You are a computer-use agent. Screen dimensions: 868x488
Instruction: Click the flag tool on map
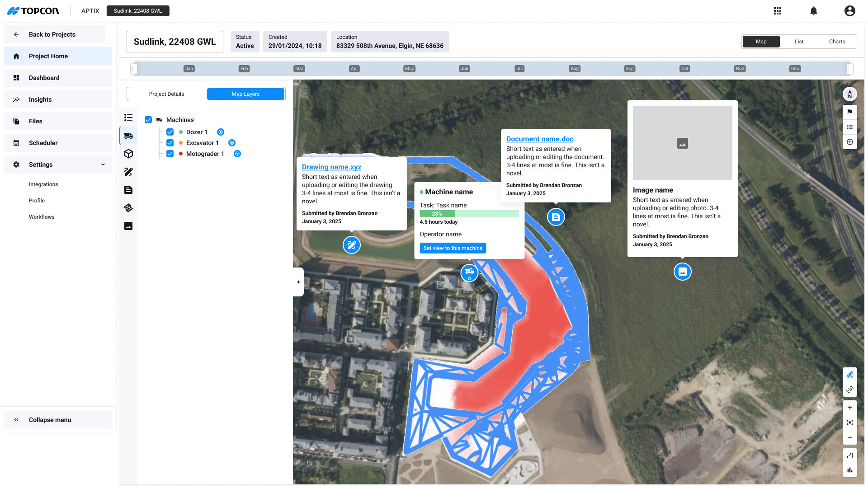tap(850, 112)
